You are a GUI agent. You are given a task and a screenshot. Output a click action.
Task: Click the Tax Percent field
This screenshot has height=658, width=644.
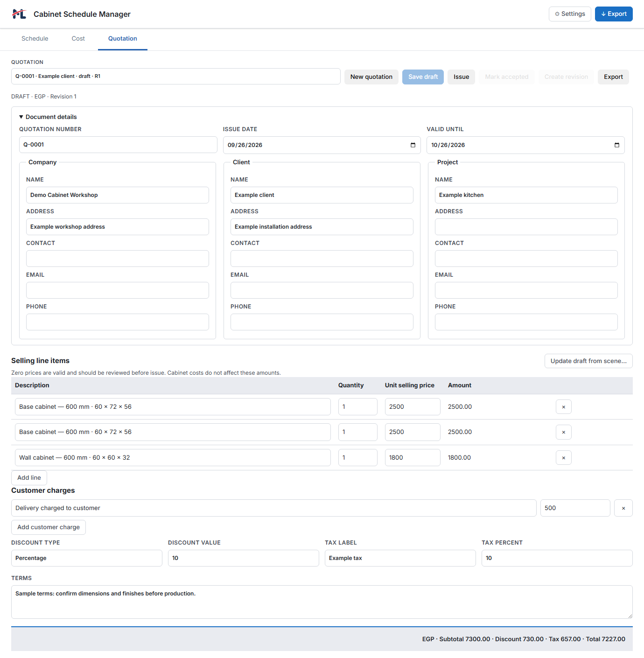click(x=557, y=558)
